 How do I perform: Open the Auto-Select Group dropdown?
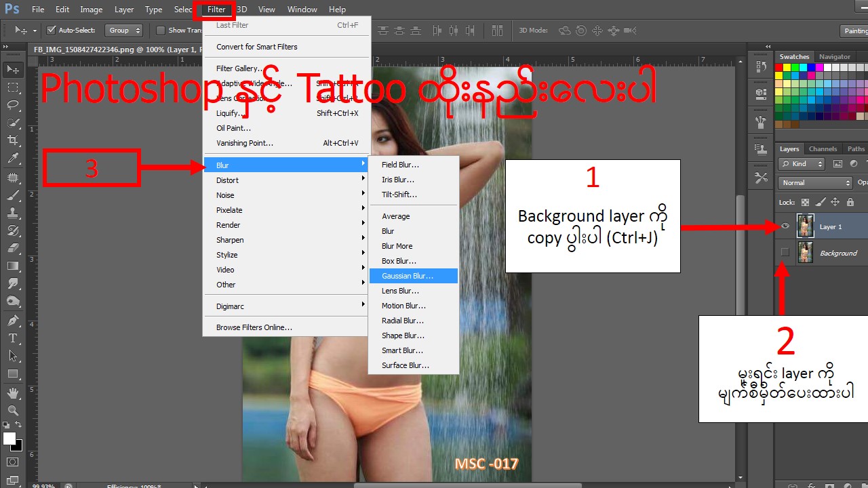(x=124, y=30)
